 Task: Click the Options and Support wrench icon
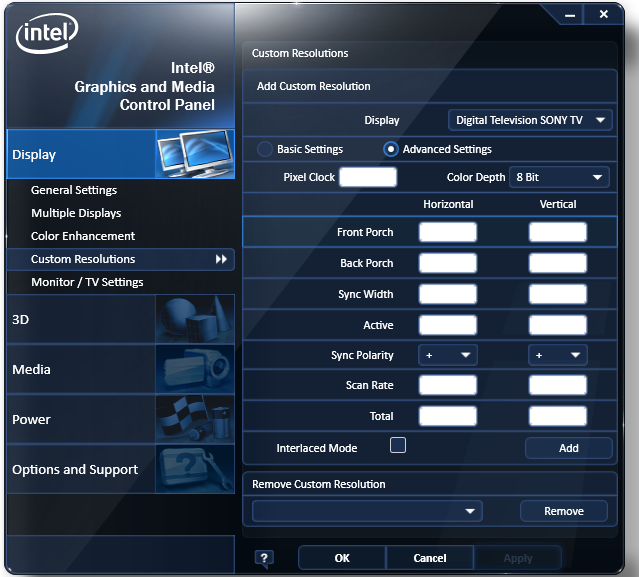point(195,469)
